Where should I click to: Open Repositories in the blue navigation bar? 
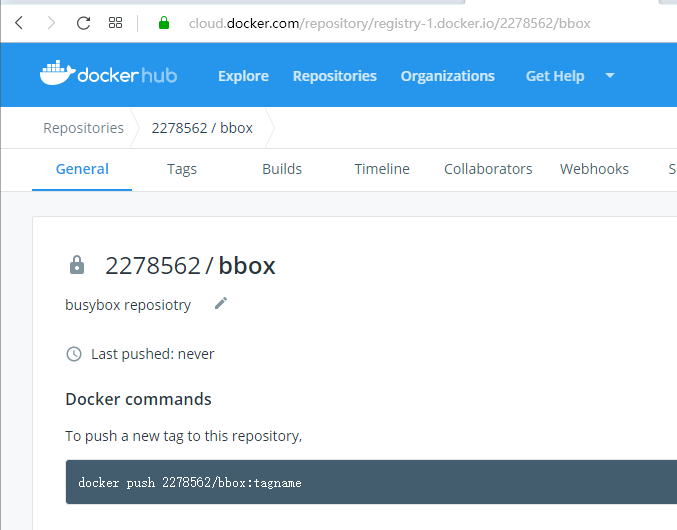point(335,76)
